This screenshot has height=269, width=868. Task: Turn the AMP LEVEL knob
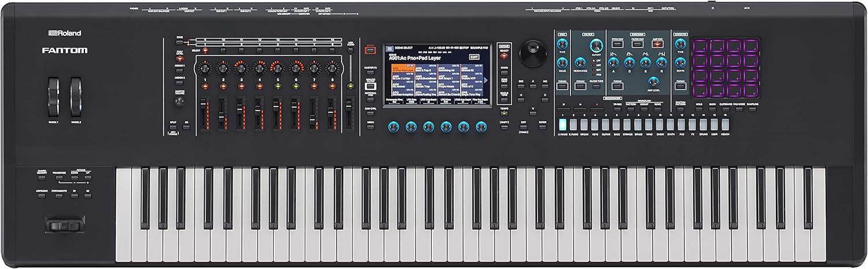coord(653,82)
